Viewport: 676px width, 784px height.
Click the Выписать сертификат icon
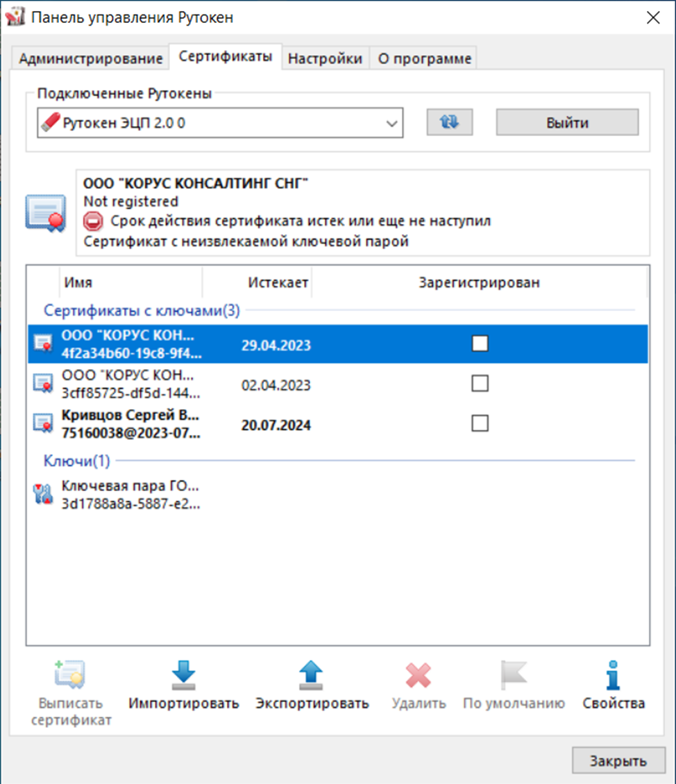click(70, 674)
